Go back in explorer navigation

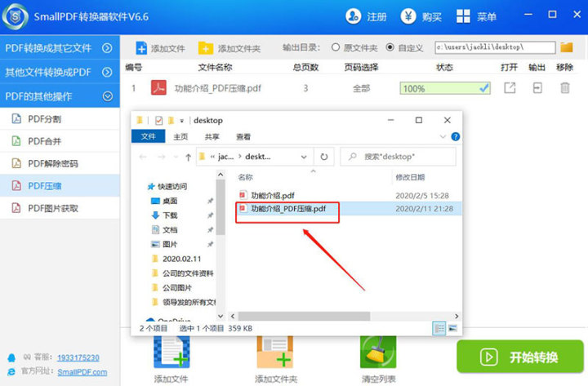coord(143,157)
